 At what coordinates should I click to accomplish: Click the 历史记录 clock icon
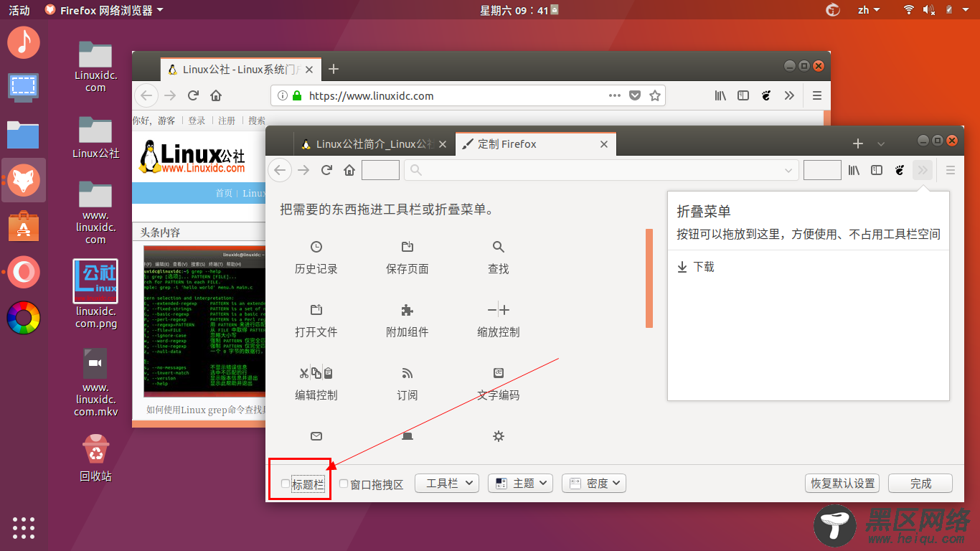point(316,247)
